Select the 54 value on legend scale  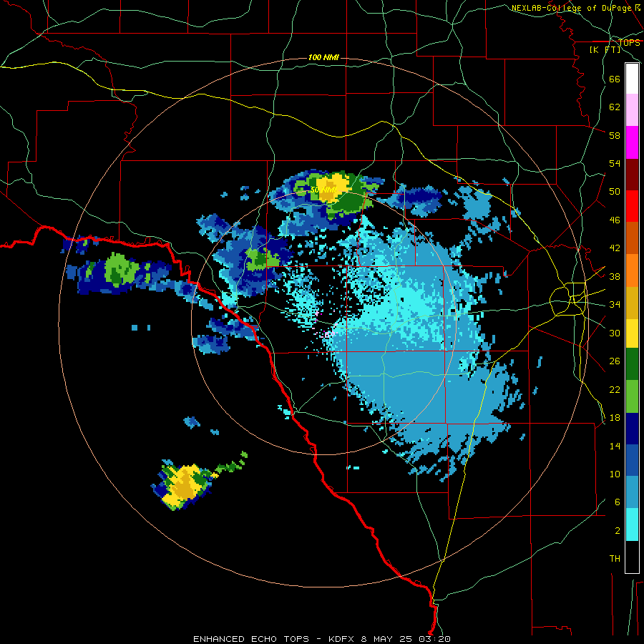[615, 163]
